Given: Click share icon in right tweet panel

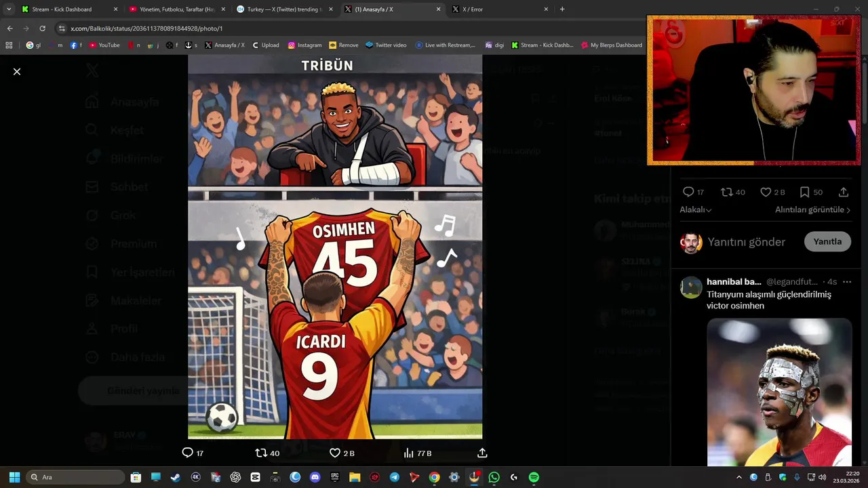Looking at the screenshot, I should pyautogui.click(x=844, y=192).
